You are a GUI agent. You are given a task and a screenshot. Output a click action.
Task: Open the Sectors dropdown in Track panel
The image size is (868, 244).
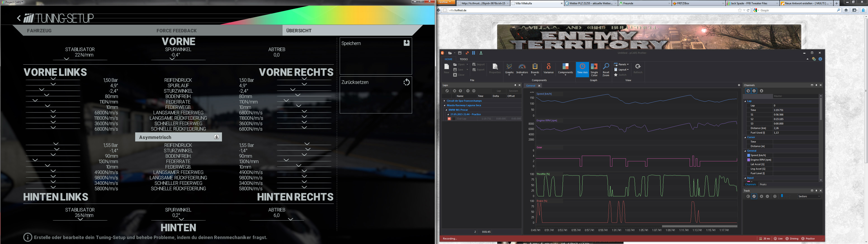click(x=809, y=196)
